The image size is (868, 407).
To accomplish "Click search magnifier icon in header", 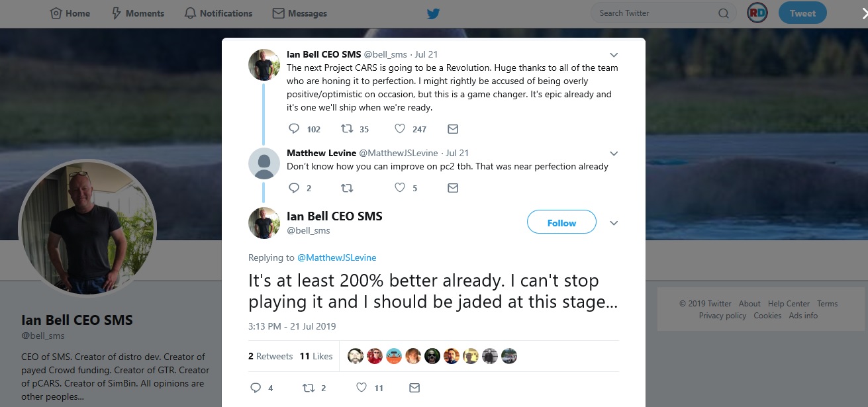I will click(723, 13).
